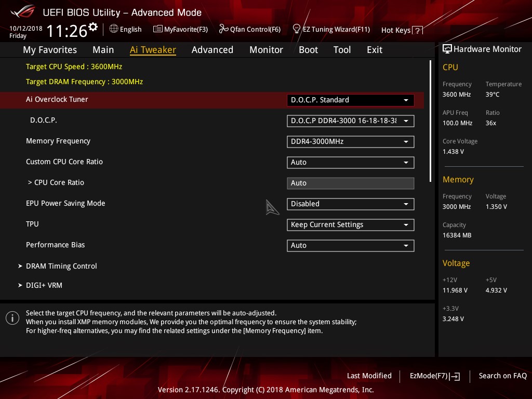Screen dimensions: 532x399
Task: Open the TPU Keep Current Settings dropdown
Action: (350, 224)
